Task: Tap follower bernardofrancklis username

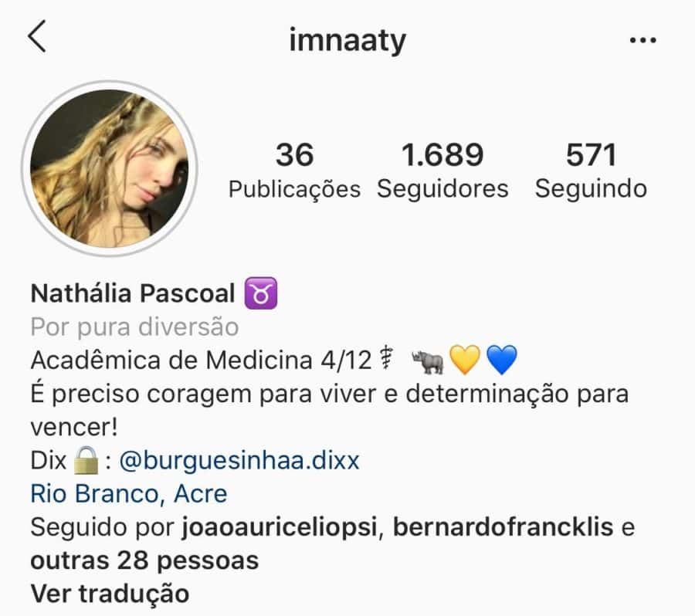Action: click(503, 527)
